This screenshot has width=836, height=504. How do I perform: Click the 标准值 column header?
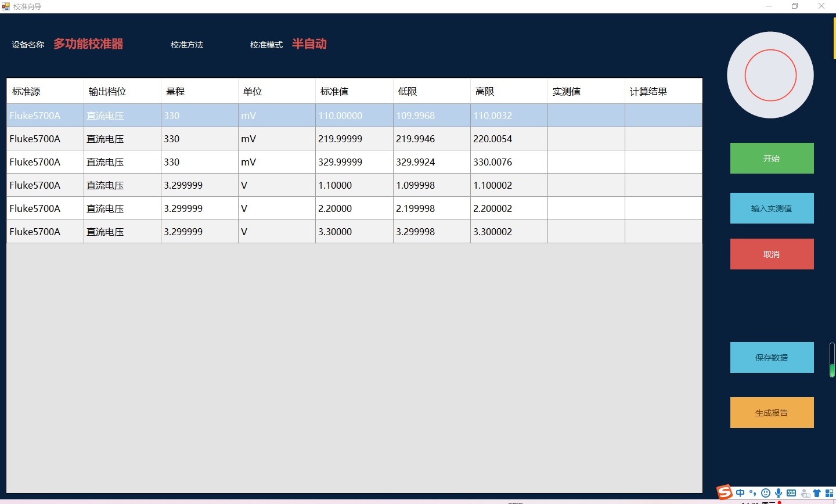(354, 91)
